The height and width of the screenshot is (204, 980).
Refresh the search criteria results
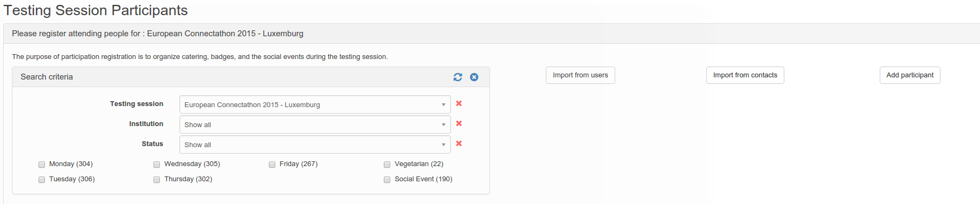click(458, 77)
